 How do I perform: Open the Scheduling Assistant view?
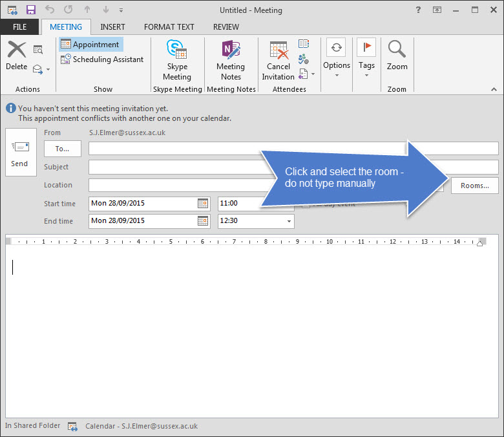pyautogui.click(x=102, y=59)
